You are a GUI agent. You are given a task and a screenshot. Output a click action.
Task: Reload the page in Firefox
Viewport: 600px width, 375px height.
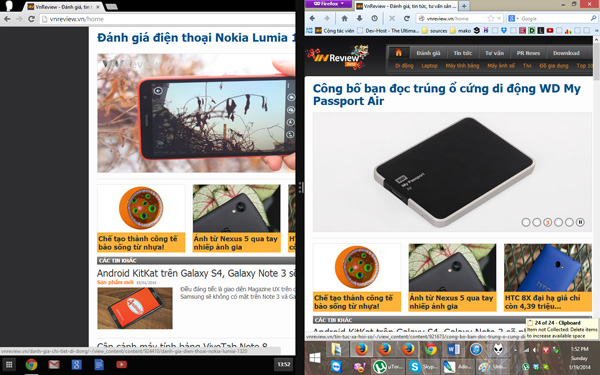[x=407, y=18]
